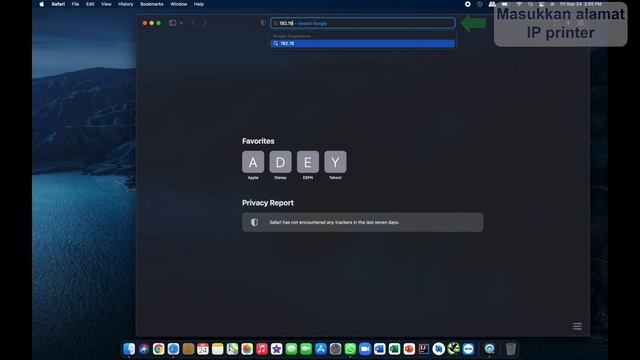Image resolution: width=640 pixels, height=360 pixels.
Task: Open the sidebar options dropdown arrow
Action: 181,23
